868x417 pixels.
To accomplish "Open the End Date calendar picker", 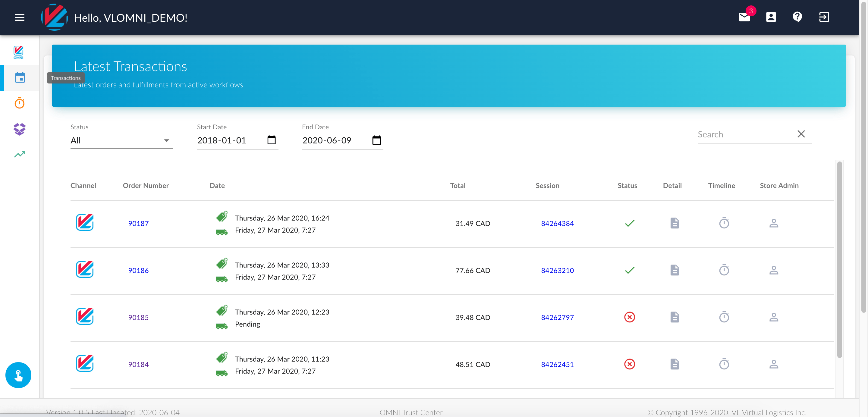I will click(x=376, y=140).
